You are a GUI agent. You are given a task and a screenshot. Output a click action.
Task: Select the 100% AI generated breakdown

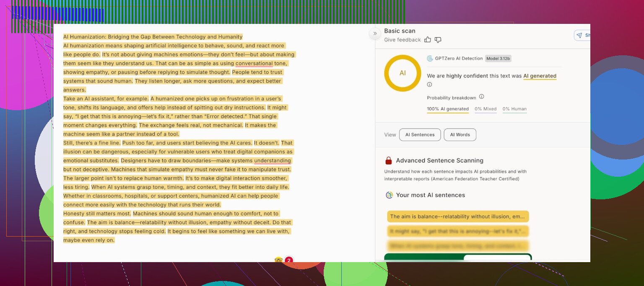448,109
